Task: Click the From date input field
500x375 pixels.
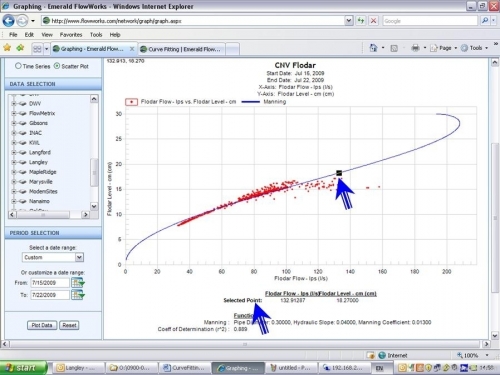Action: pos(50,283)
